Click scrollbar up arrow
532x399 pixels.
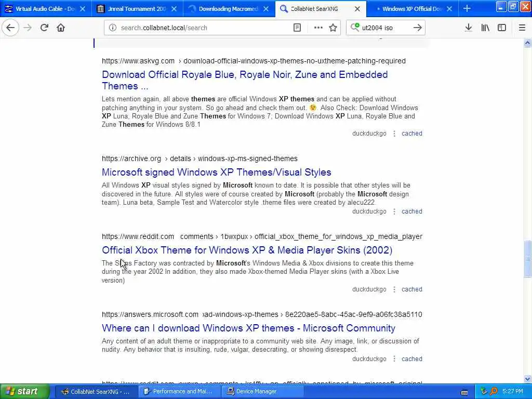click(527, 43)
